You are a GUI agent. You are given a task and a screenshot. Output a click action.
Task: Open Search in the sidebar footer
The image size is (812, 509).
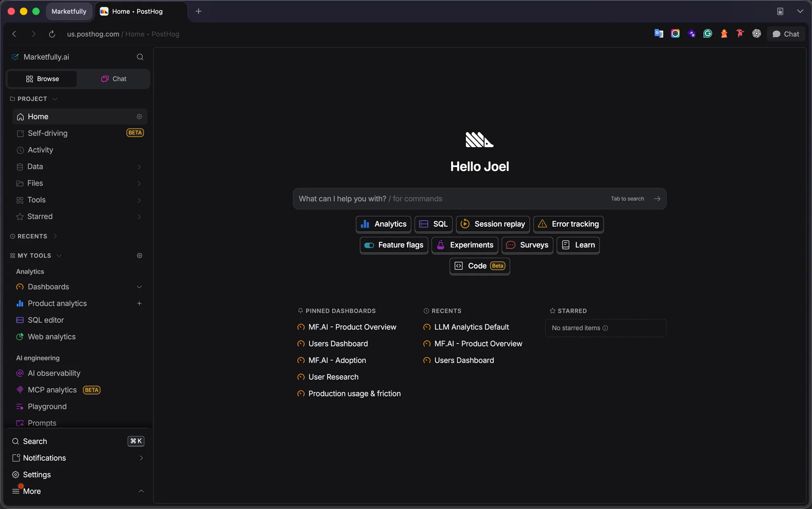point(78,441)
